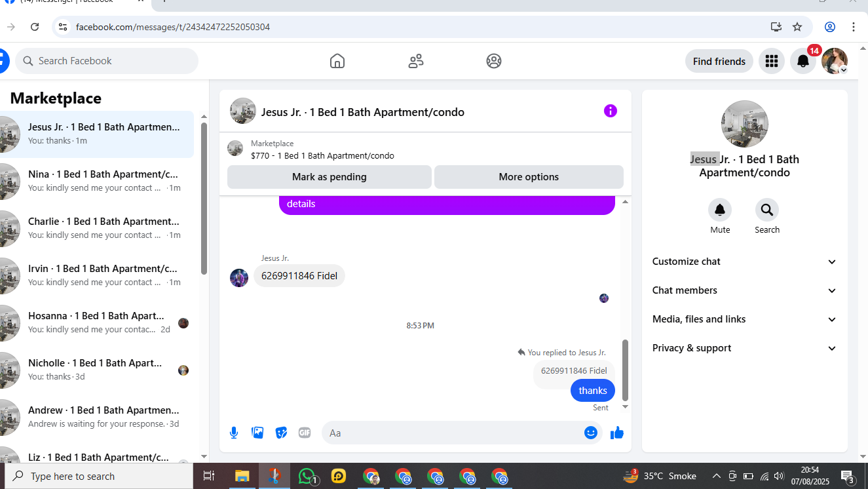Click the 8:53 PM timestamp
Image resolution: width=868 pixels, height=489 pixels.
[421, 326]
